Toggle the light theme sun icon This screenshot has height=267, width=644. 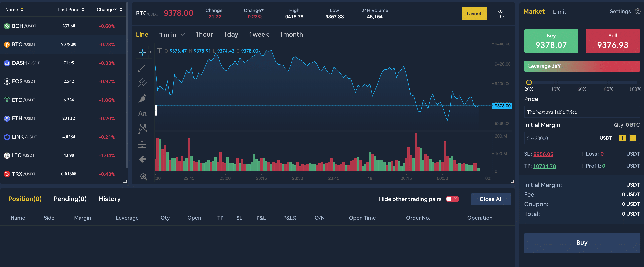(x=500, y=14)
